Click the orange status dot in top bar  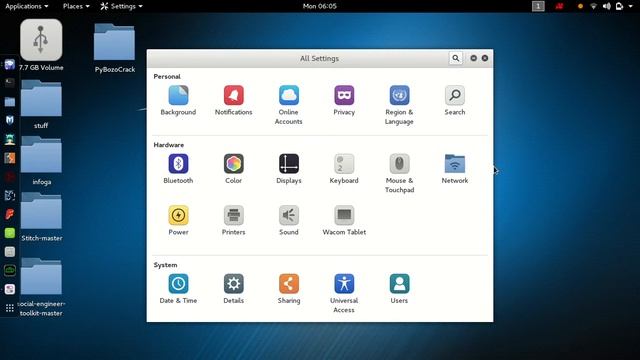pyautogui.click(x=580, y=6)
